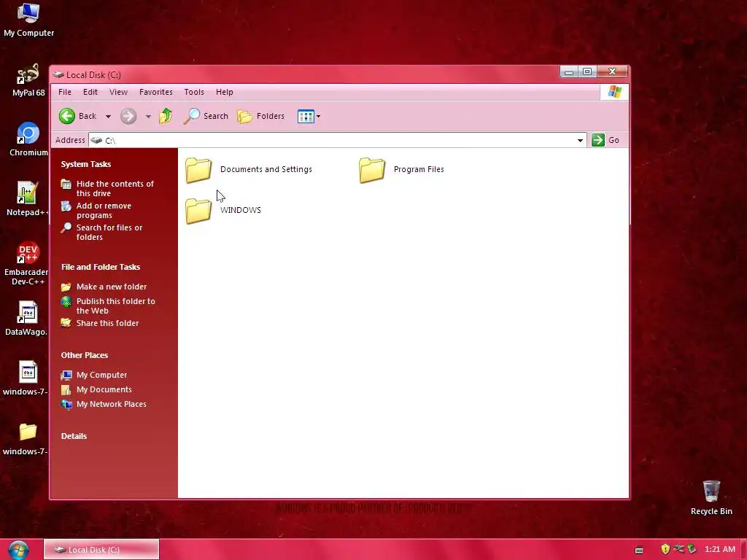Click Hide the contents of this drive
The image size is (747, 560).
coord(115,189)
